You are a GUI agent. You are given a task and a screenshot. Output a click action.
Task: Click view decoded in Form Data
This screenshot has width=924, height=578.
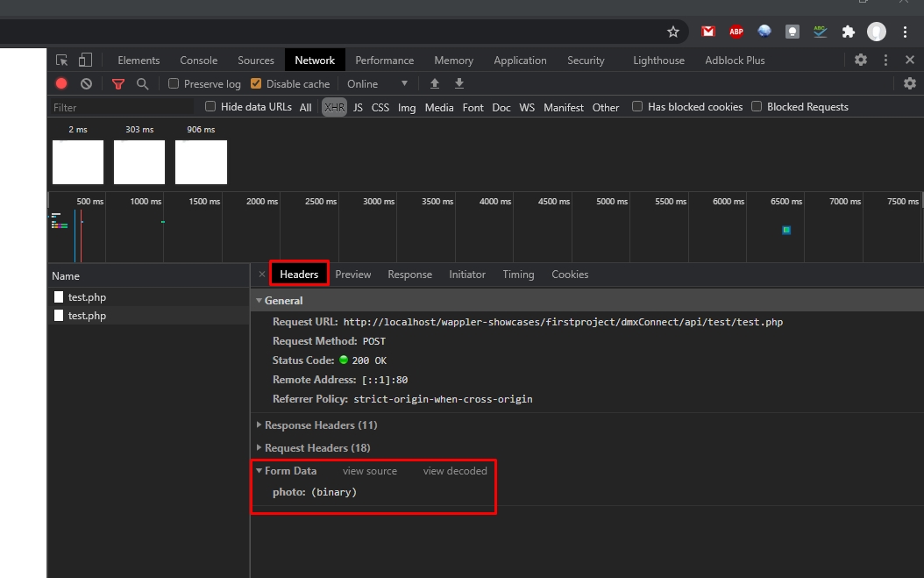[x=454, y=471]
